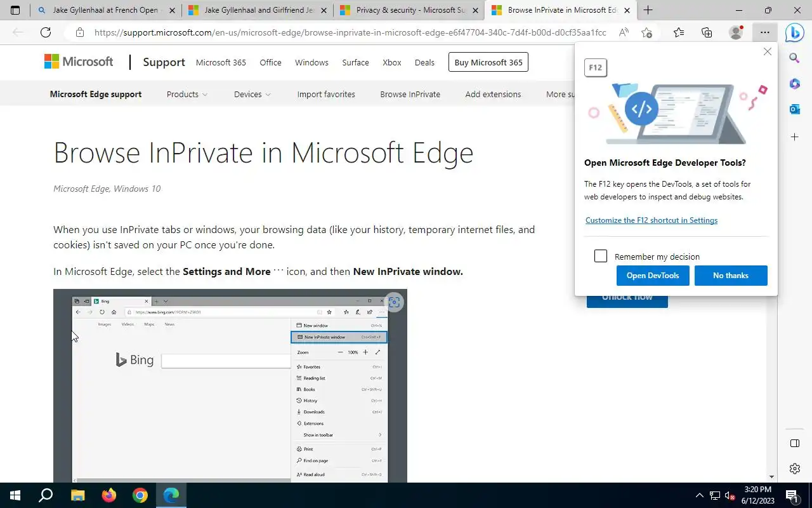Add this page to favorites star
The width and height of the screenshot is (812, 508).
[646, 32]
